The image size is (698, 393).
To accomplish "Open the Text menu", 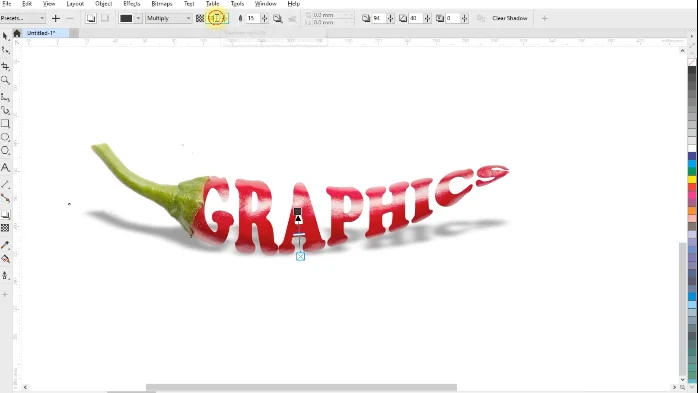I will (189, 4).
